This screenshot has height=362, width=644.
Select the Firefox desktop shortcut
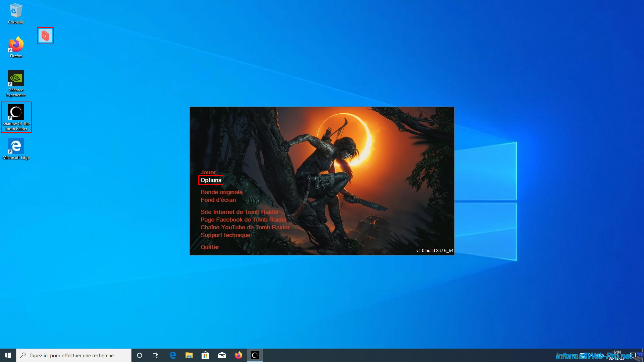click(x=16, y=47)
